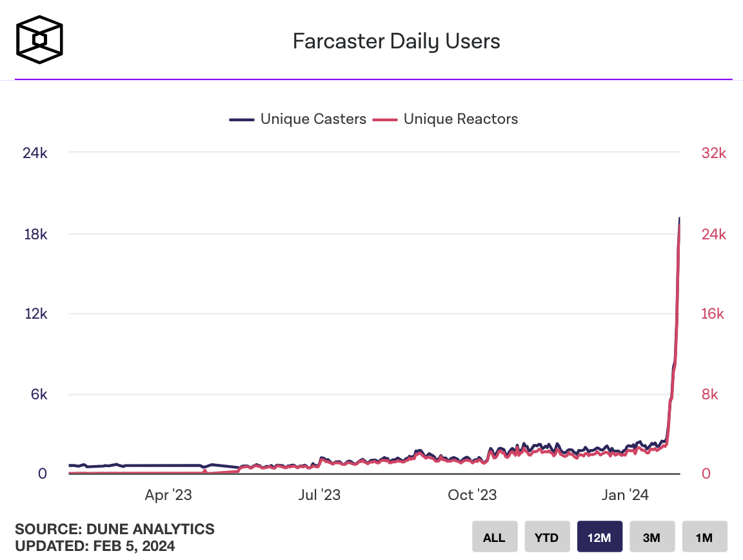Click the Farcaster Daily Users title
743x560 pixels.
397,41
